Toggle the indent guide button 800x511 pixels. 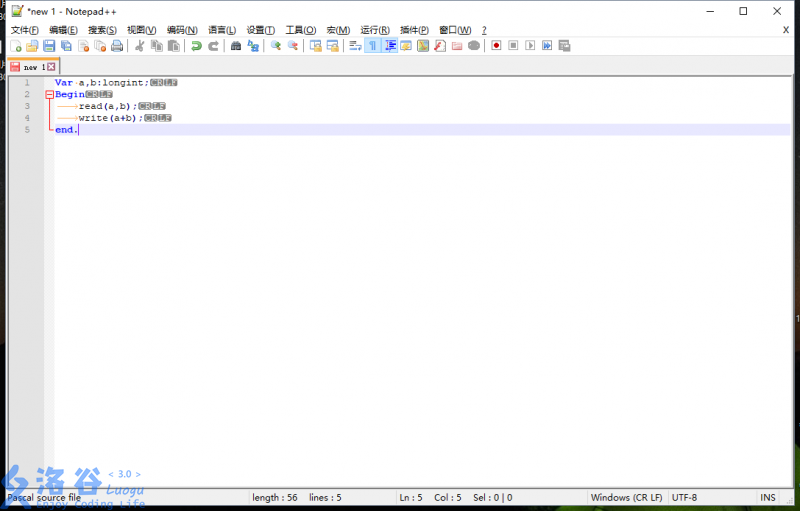(390, 46)
